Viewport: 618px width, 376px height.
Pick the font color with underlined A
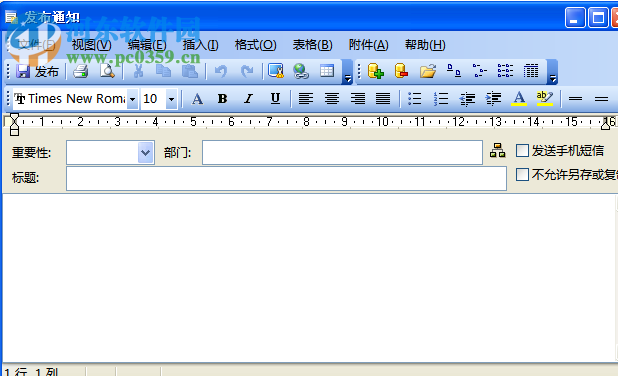[519, 99]
